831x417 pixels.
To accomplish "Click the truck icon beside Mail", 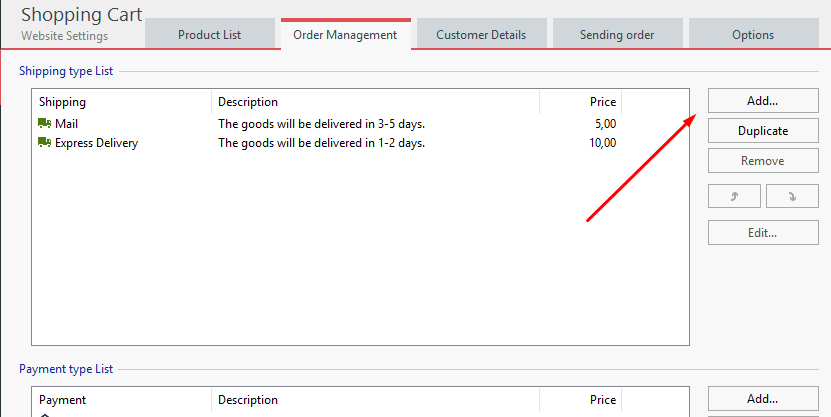I will [44, 124].
